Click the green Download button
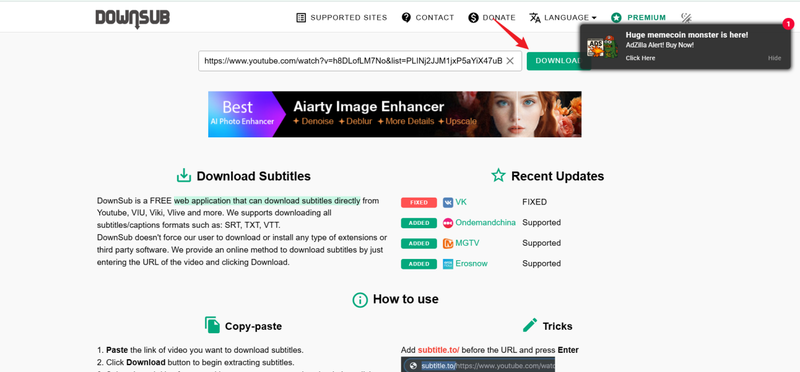The image size is (800, 372). (558, 61)
